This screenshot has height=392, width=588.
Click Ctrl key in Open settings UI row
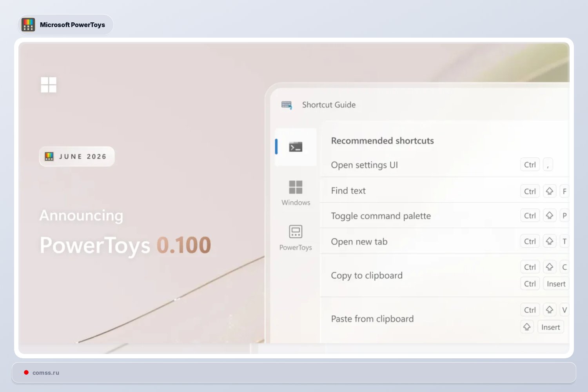[x=530, y=165]
